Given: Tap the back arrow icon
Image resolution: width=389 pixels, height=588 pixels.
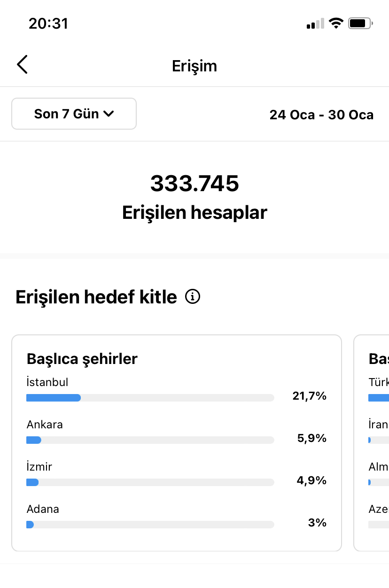Looking at the screenshot, I should 22,65.
